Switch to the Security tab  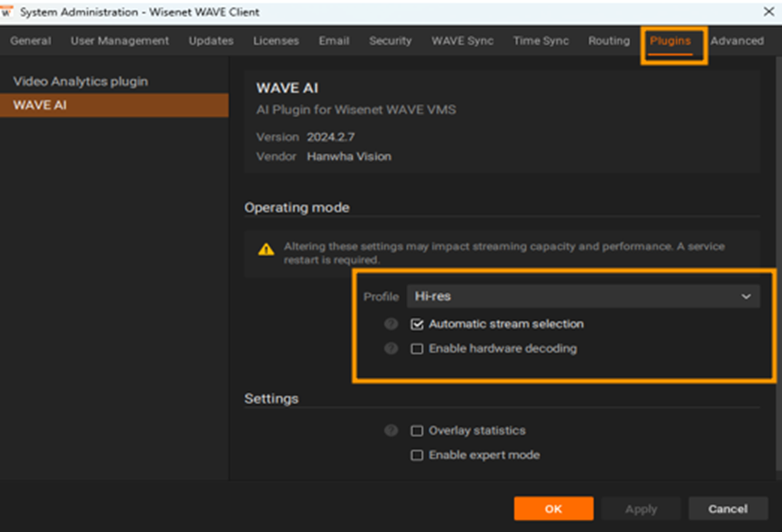point(391,41)
